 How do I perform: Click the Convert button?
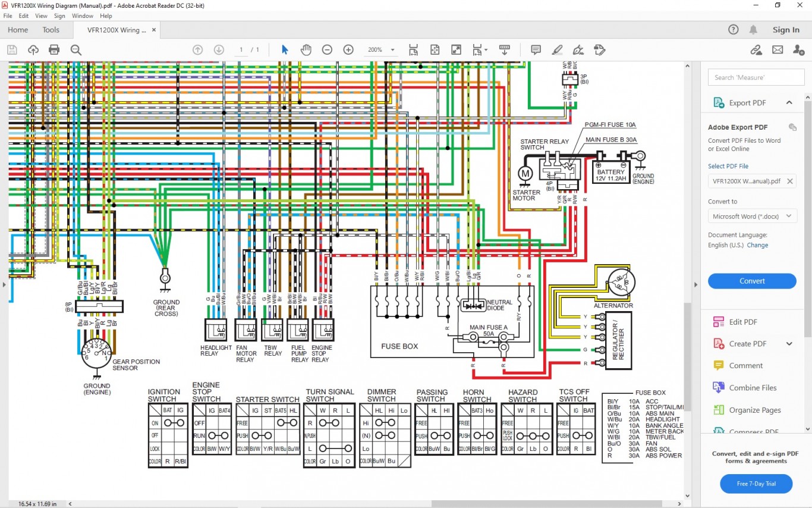[752, 281]
